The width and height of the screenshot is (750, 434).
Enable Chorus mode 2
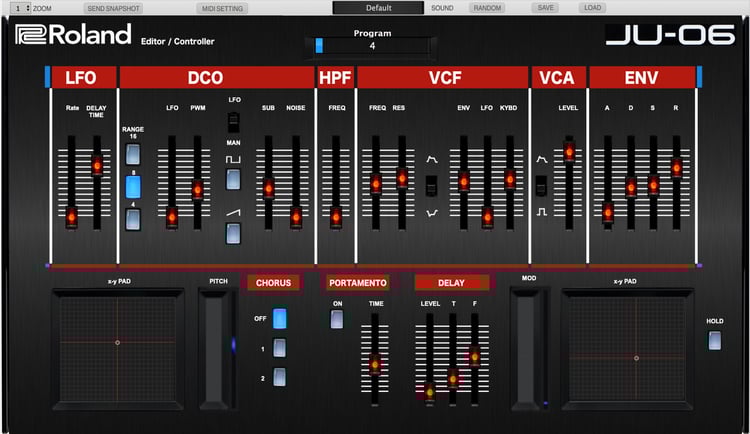[x=280, y=377]
